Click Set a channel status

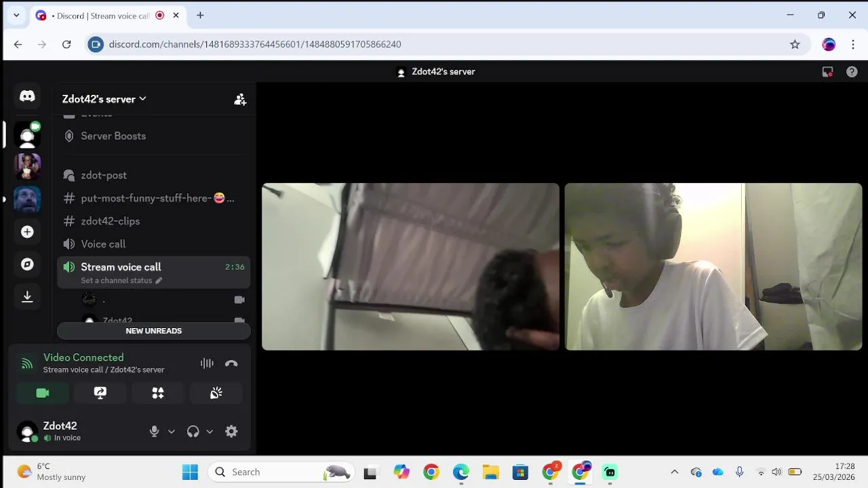pyautogui.click(x=121, y=281)
